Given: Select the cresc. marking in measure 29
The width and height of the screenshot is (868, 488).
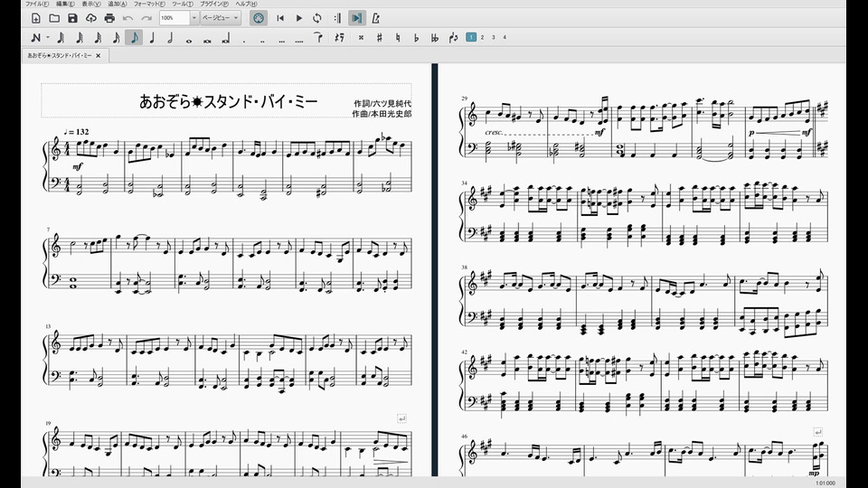Looking at the screenshot, I should coord(494,132).
